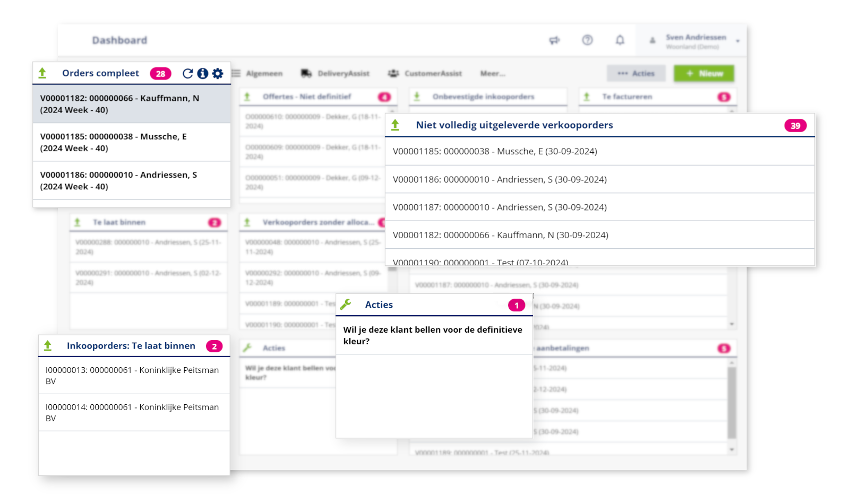Image resolution: width=842 pixels, height=504 pixels.
Task: Open the Acties dropdown button in toolbar
Action: [x=636, y=74]
